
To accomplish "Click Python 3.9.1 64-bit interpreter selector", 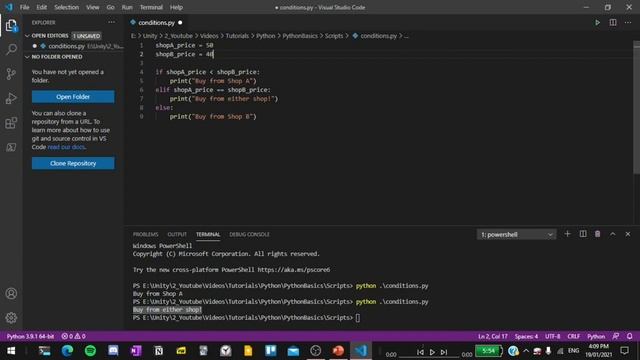I will (x=30, y=336).
